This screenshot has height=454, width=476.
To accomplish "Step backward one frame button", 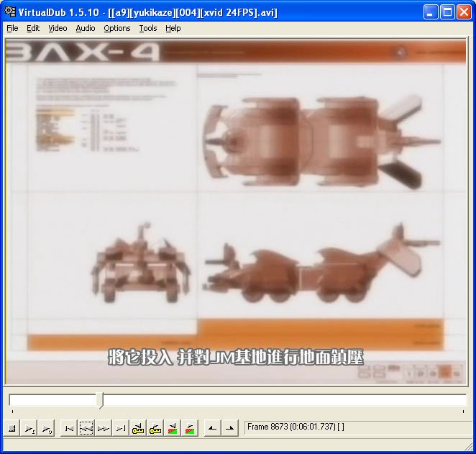I will (x=86, y=428).
